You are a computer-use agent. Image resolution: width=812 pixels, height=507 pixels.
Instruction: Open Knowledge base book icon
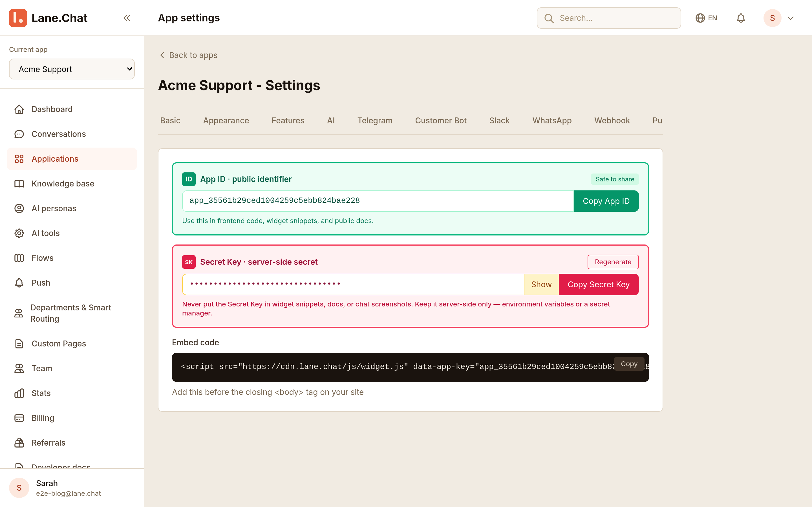point(19,184)
